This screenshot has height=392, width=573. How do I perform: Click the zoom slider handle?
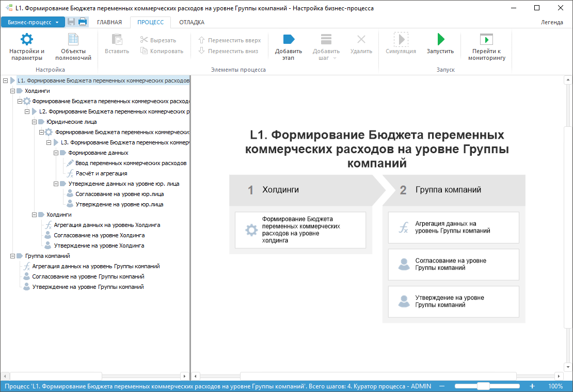point(483,386)
